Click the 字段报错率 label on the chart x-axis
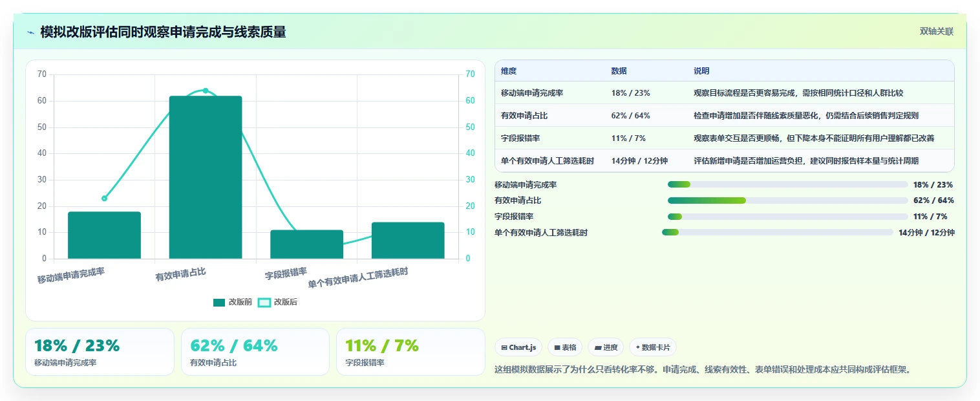Screen dimensions: 980x401 pyautogui.click(x=286, y=274)
